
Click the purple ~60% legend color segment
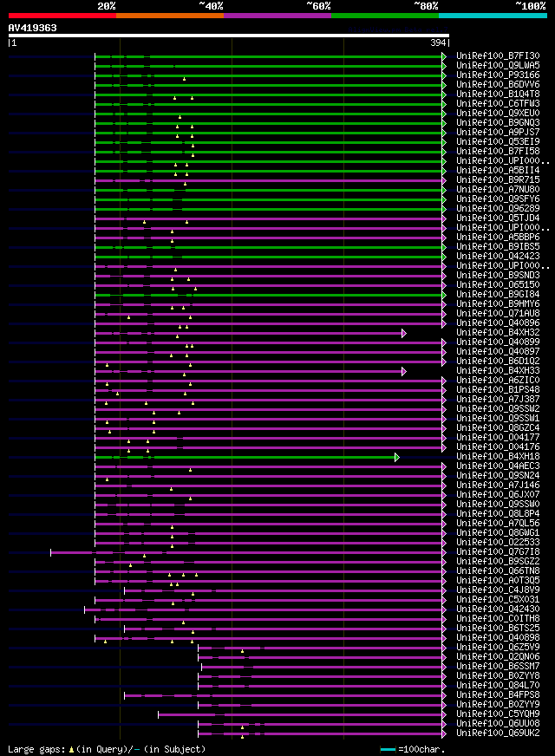click(x=277, y=16)
